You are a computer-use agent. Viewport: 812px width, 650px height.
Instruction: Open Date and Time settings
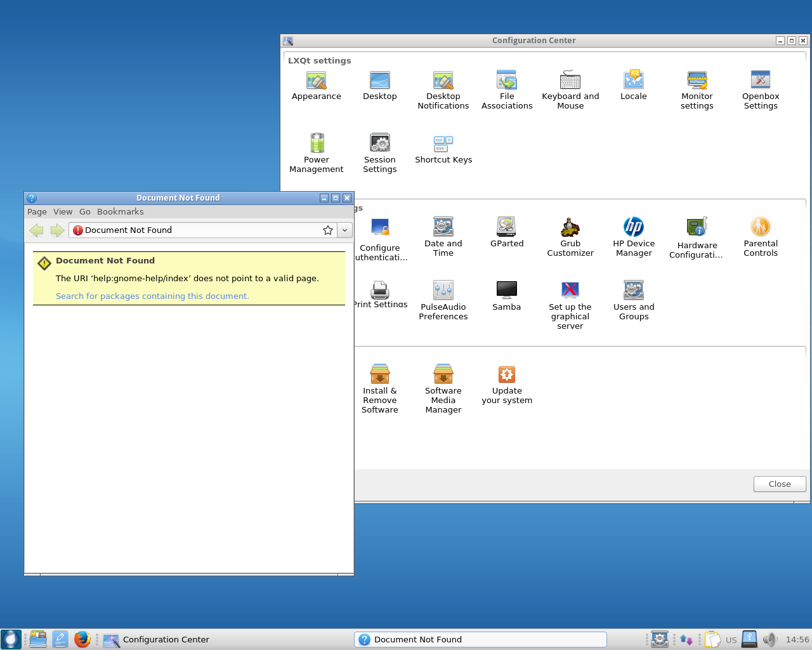click(x=443, y=237)
